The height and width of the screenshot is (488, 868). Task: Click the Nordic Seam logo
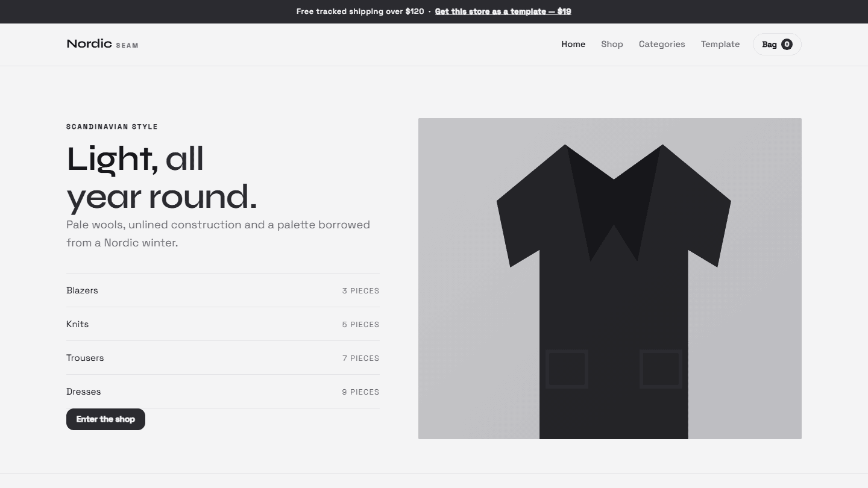pyautogui.click(x=102, y=44)
